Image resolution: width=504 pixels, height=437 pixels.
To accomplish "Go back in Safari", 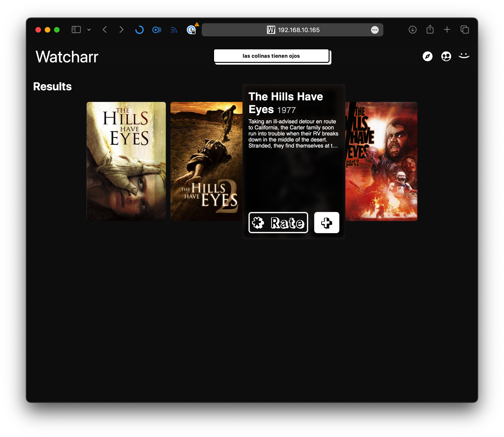I will pos(105,30).
